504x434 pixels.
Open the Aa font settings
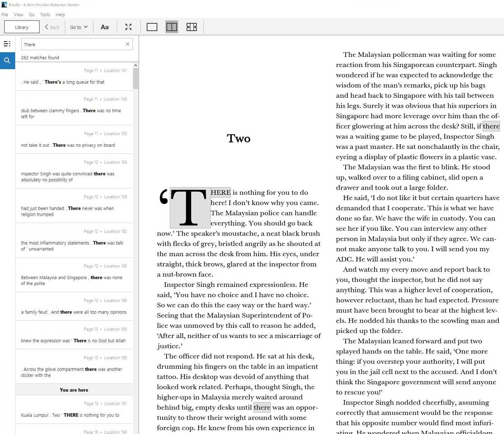tap(105, 27)
